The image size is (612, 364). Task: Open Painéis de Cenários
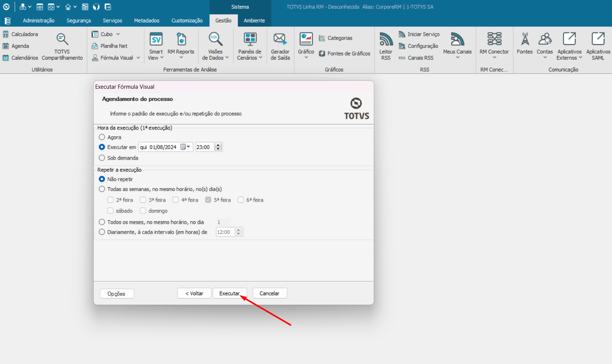click(250, 47)
